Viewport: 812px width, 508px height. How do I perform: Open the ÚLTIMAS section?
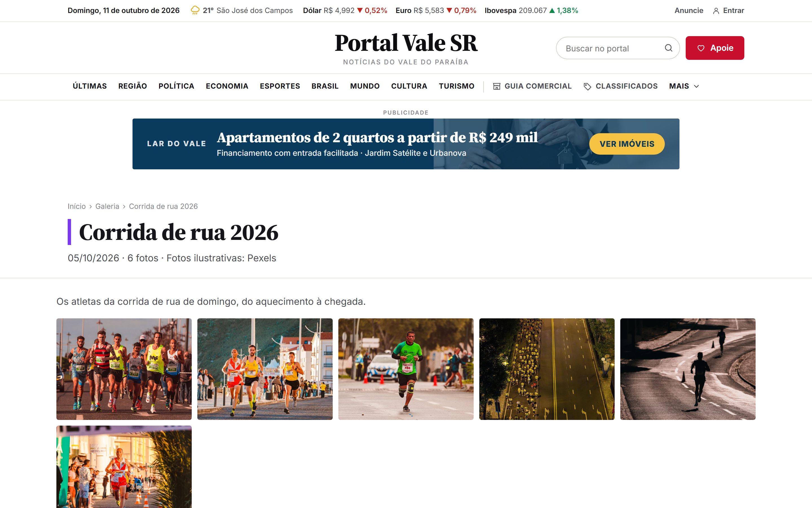pos(90,86)
